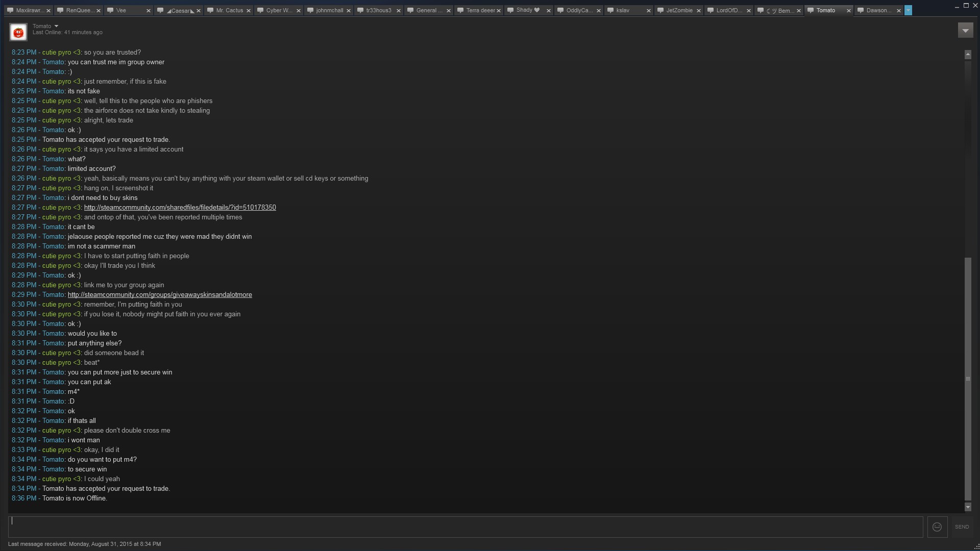Switch to the JetZombie chat tab
The width and height of the screenshot is (980, 551).
(x=679, y=10)
